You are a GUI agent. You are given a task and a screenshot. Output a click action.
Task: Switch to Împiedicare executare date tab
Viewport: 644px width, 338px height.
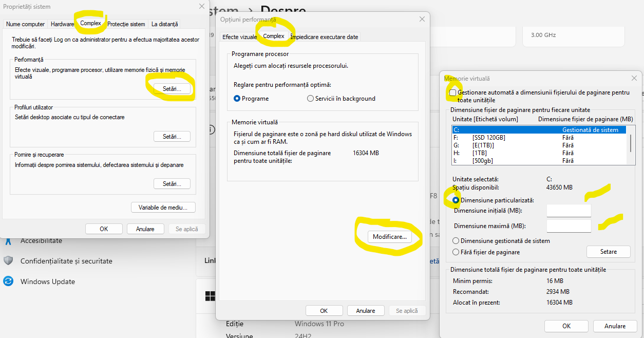coord(324,37)
